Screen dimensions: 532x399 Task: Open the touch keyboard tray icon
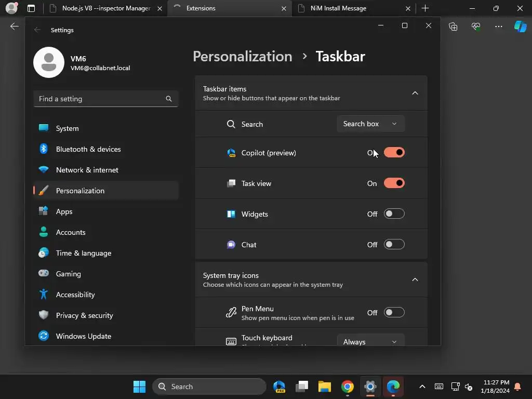pos(438,387)
